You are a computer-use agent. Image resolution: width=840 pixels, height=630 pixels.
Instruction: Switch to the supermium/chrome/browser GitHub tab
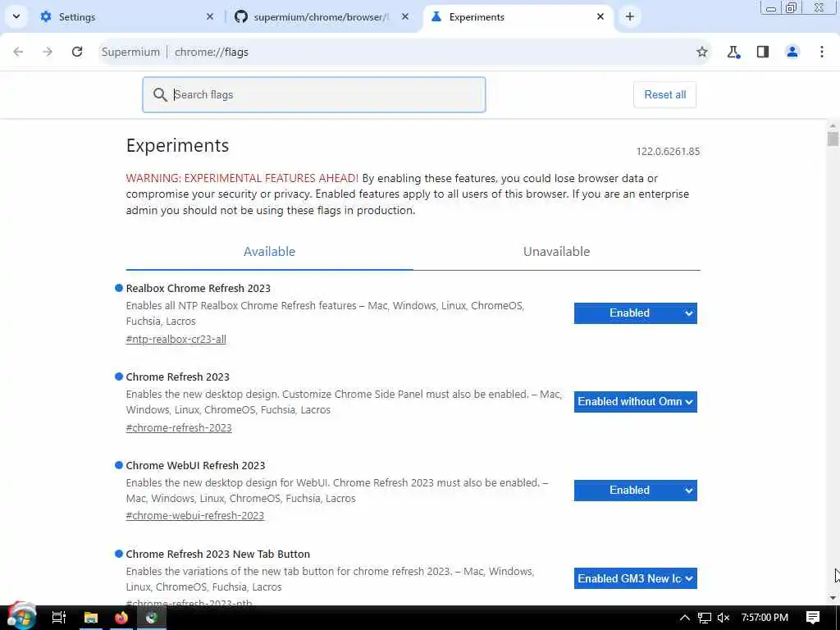tap(322, 16)
